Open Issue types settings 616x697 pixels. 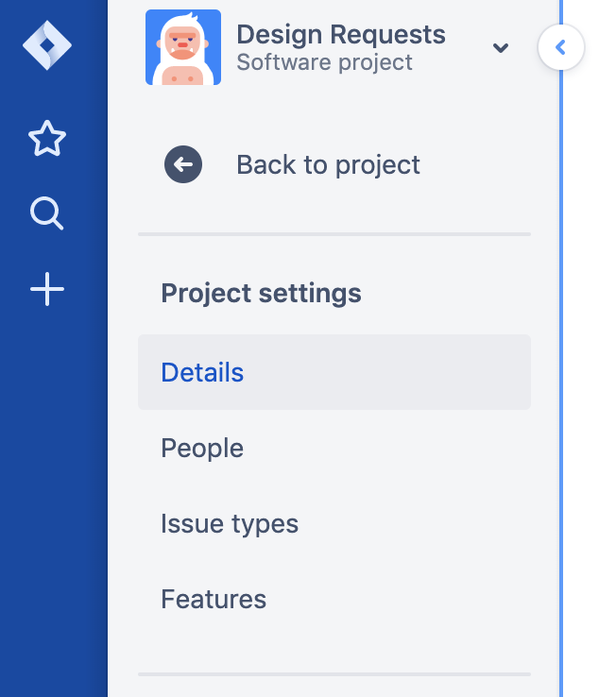[334, 523]
